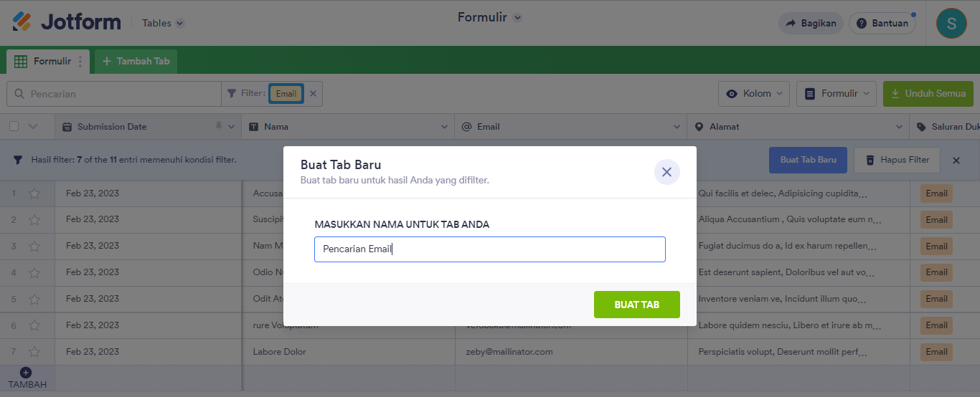Click the Jotform logo icon
Image resolution: width=980 pixels, height=397 pixels.
22,22
